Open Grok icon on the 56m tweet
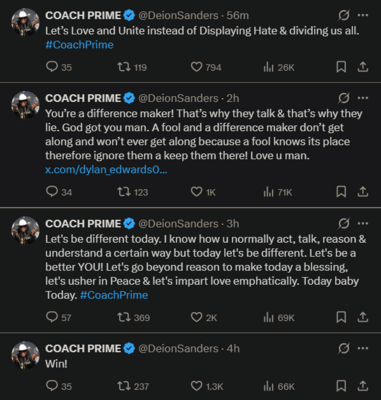 [x=344, y=15]
